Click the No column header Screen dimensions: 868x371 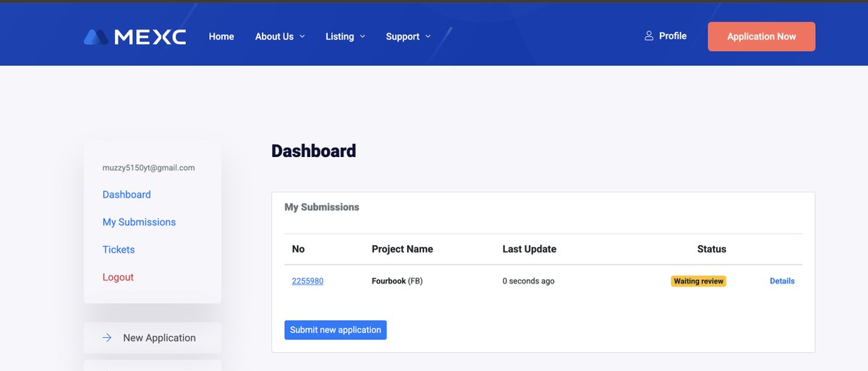(298, 249)
